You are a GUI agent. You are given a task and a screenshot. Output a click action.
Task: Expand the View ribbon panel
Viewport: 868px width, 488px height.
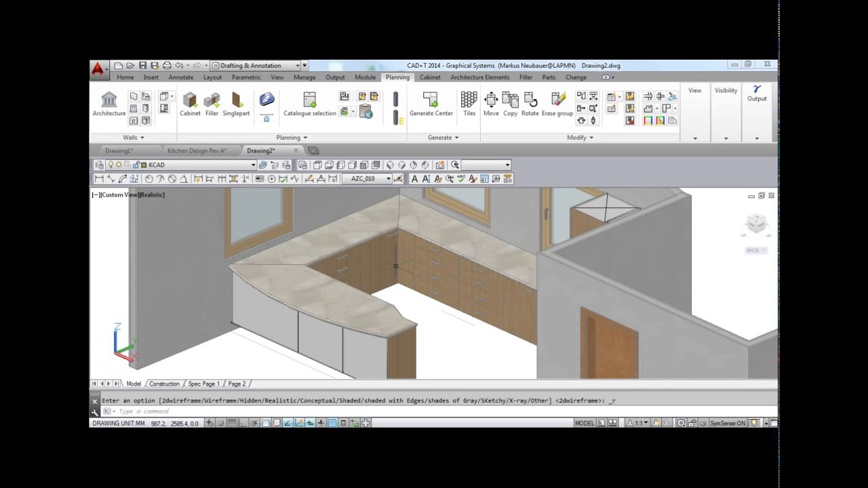[695, 138]
